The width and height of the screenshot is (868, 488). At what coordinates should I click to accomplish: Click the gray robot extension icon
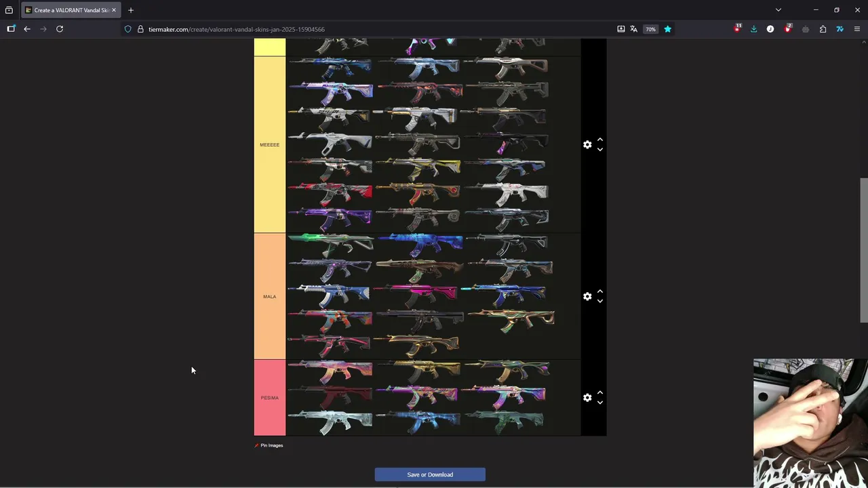point(806,29)
